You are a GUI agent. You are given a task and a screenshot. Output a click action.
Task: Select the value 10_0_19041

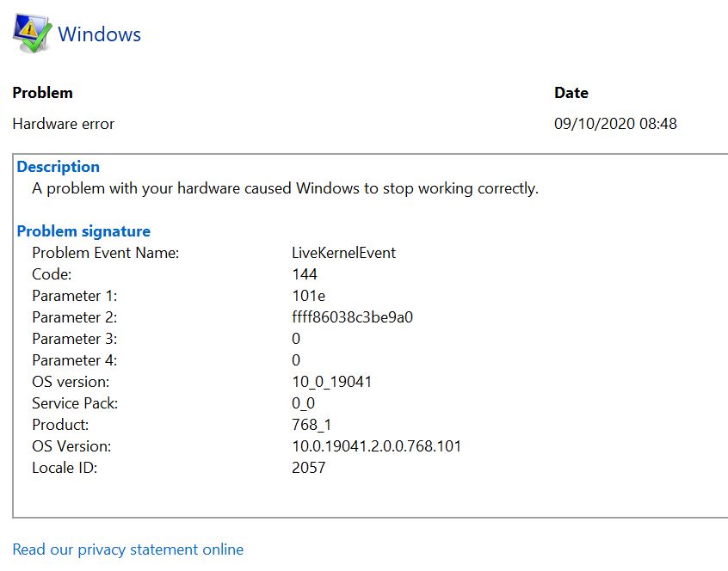332,382
